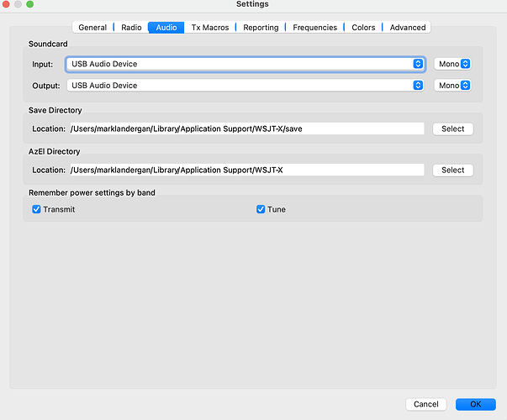Image resolution: width=507 pixels, height=420 pixels.
Task: Open the Advanced tab
Action: click(408, 28)
